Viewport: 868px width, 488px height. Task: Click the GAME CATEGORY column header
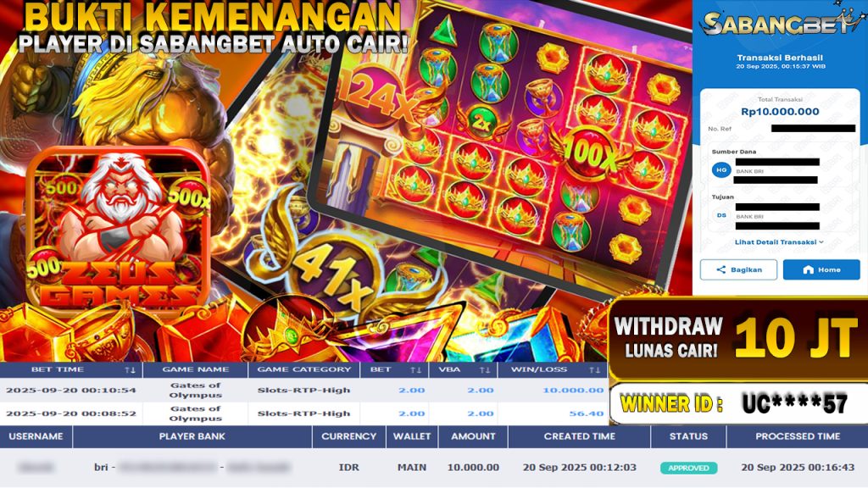(304, 369)
